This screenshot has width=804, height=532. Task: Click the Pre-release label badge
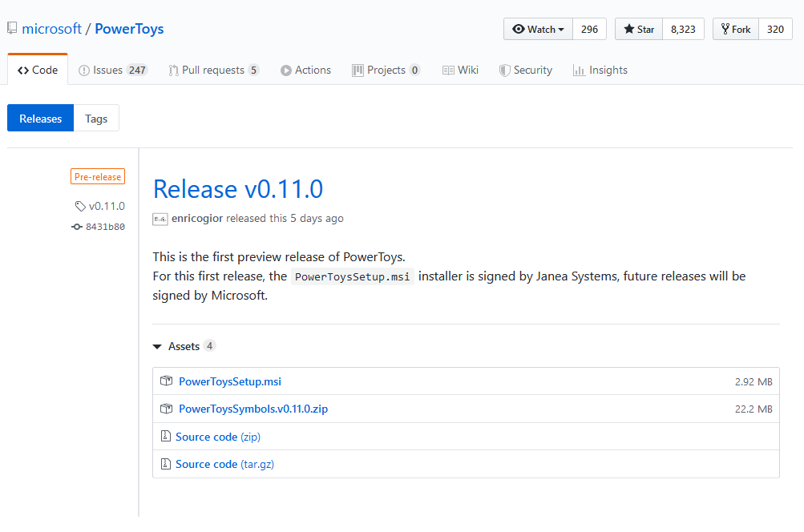(98, 176)
